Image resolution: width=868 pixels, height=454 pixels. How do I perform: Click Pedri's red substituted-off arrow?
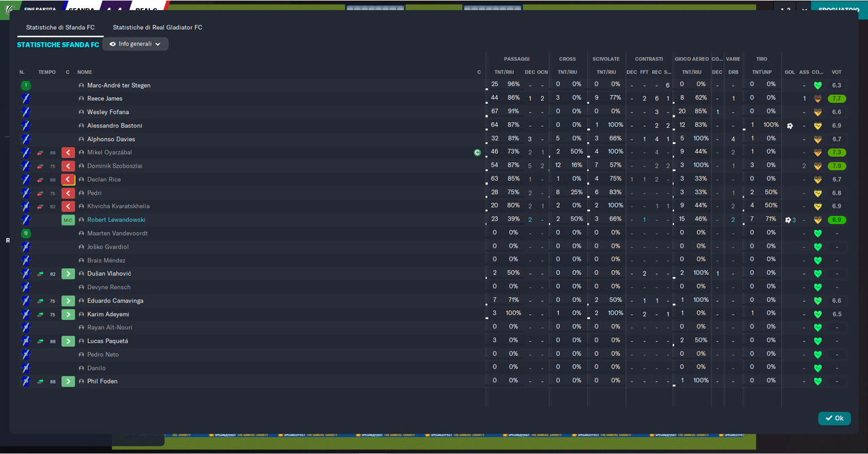coord(68,193)
